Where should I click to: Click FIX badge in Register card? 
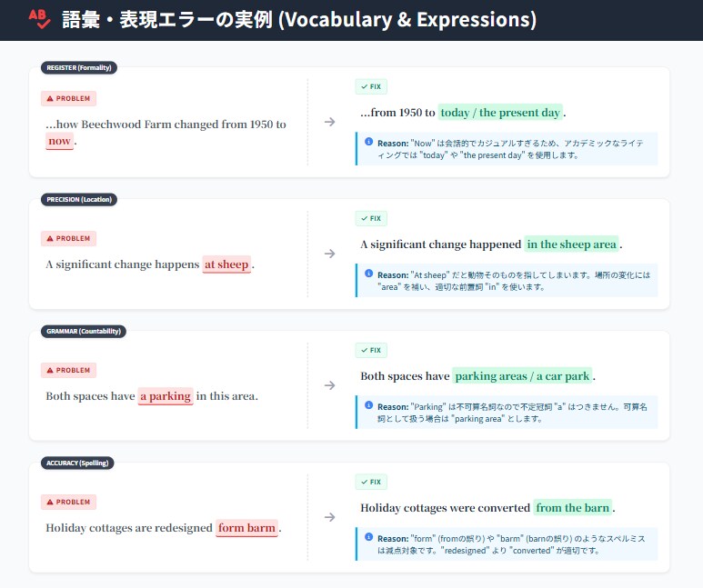click(x=371, y=86)
